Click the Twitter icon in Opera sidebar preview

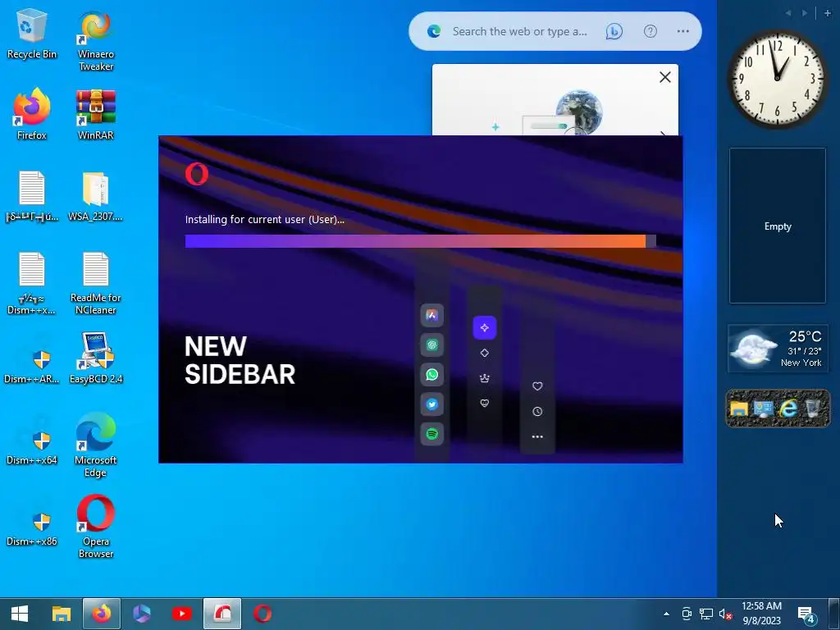[x=431, y=404]
